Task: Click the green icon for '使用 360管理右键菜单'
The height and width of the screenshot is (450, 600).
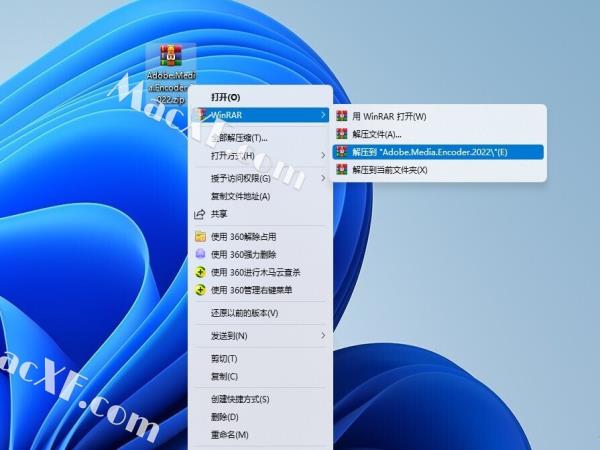Action: pyautogui.click(x=199, y=290)
